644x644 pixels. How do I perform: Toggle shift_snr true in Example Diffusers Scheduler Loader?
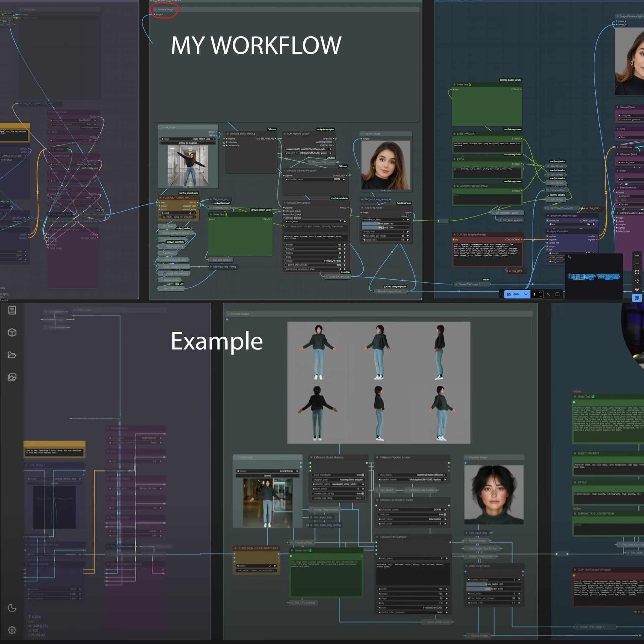[x=413, y=515]
